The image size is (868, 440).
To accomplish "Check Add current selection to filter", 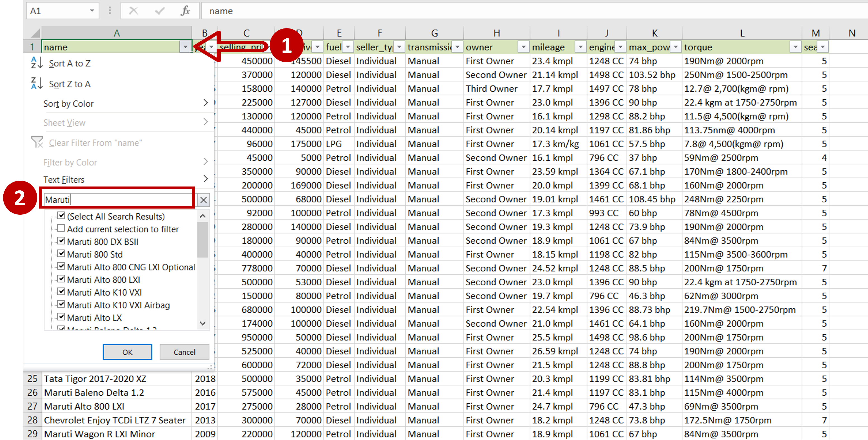I will coord(61,228).
